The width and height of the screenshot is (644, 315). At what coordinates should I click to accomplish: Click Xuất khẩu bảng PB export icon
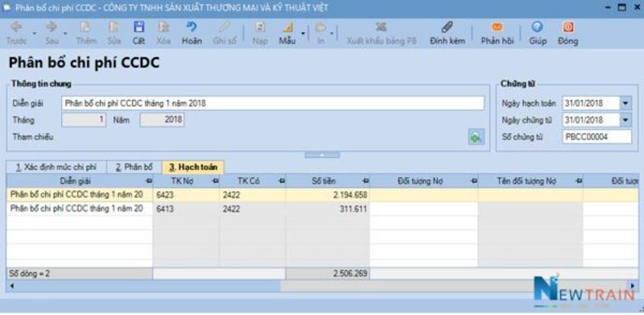tap(381, 27)
